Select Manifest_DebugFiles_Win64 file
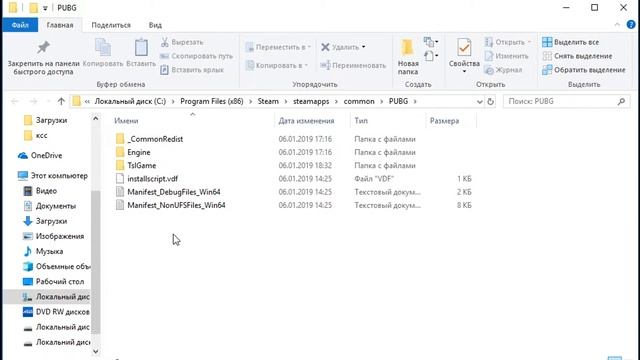This screenshot has height=360, width=640. [x=174, y=192]
